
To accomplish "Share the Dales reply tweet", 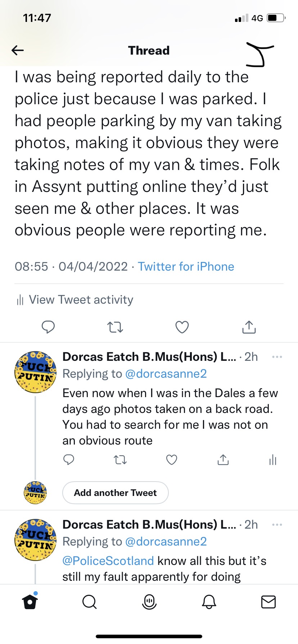I will pyautogui.click(x=223, y=460).
